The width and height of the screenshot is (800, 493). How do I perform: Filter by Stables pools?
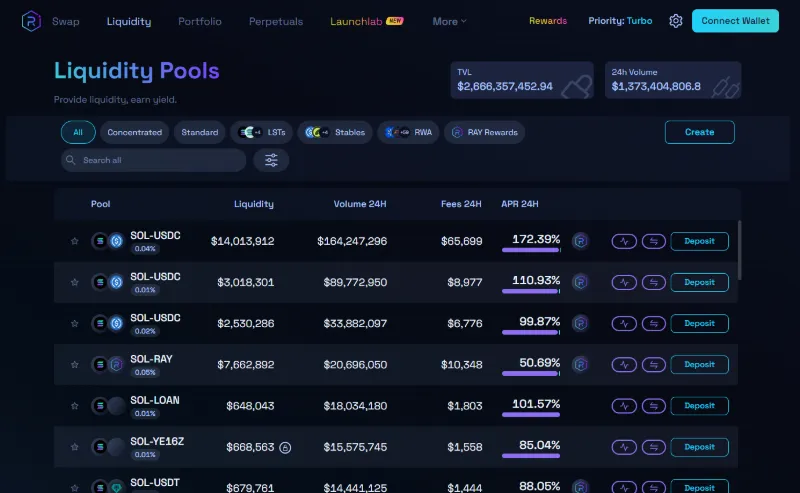point(335,132)
